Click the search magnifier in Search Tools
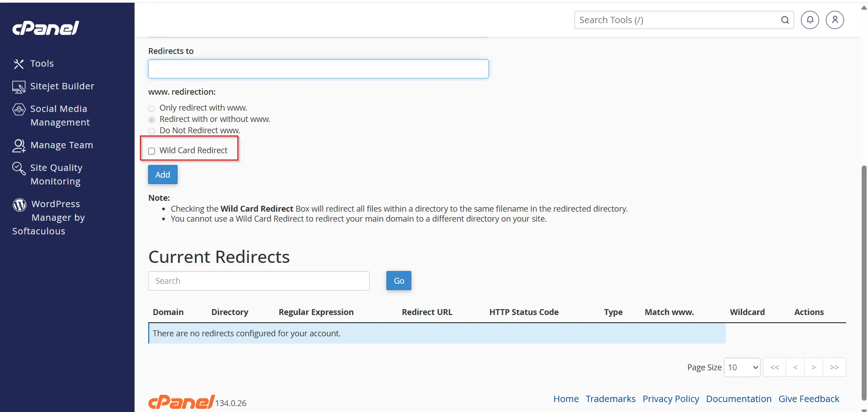 (x=785, y=20)
